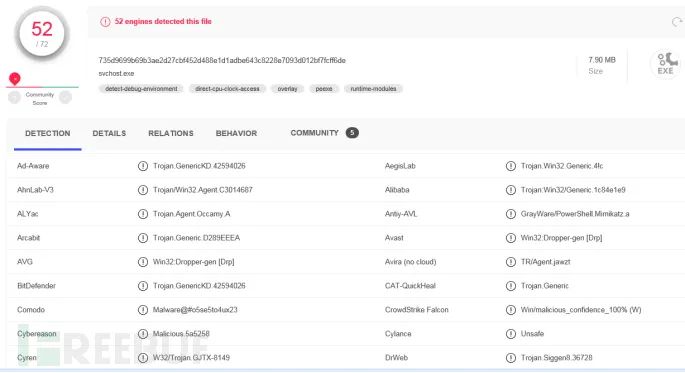Image resolution: width=685 pixels, height=373 pixels.
Task: Click Trojan.Generic.D289EEEA detection result
Action: (x=196, y=238)
